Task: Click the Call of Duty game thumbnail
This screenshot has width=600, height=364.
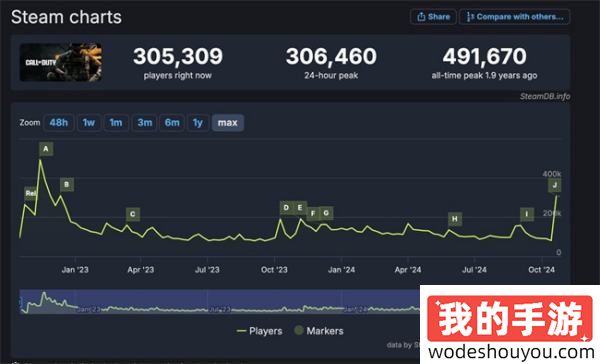Action: 61,62
